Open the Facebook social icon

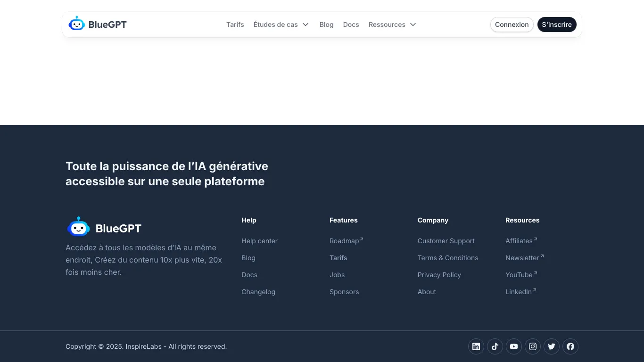coord(570,346)
